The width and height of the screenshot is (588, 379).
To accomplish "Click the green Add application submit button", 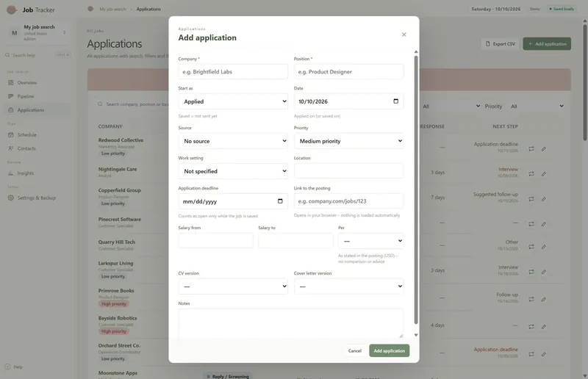I will coord(390,350).
